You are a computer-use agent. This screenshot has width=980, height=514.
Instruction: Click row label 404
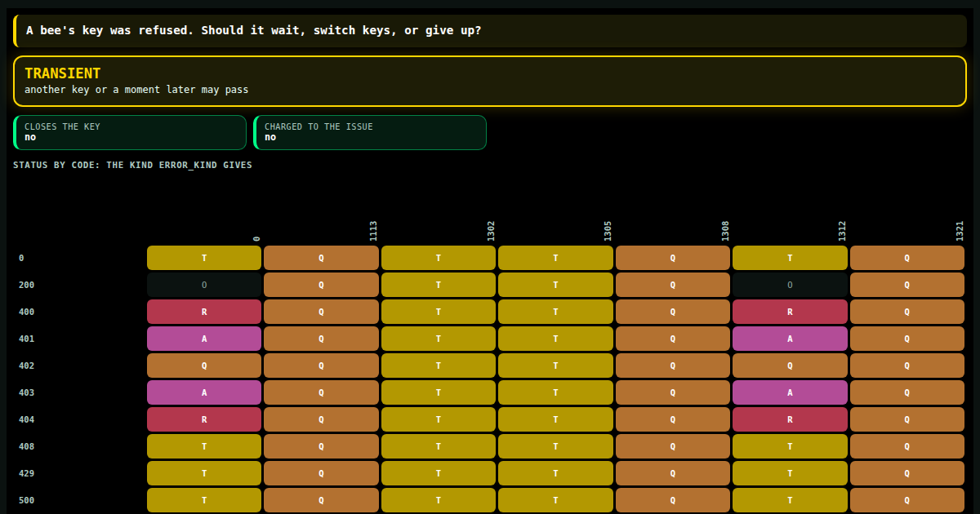(27, 419)
